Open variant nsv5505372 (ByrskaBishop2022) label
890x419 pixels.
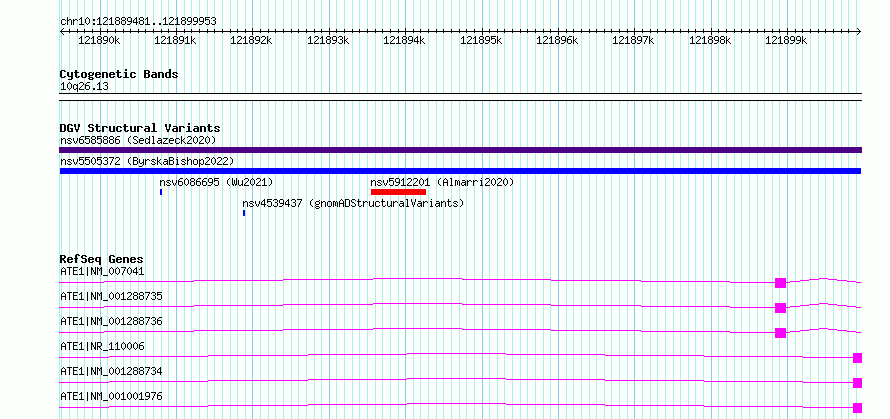[x=147, y=161]
